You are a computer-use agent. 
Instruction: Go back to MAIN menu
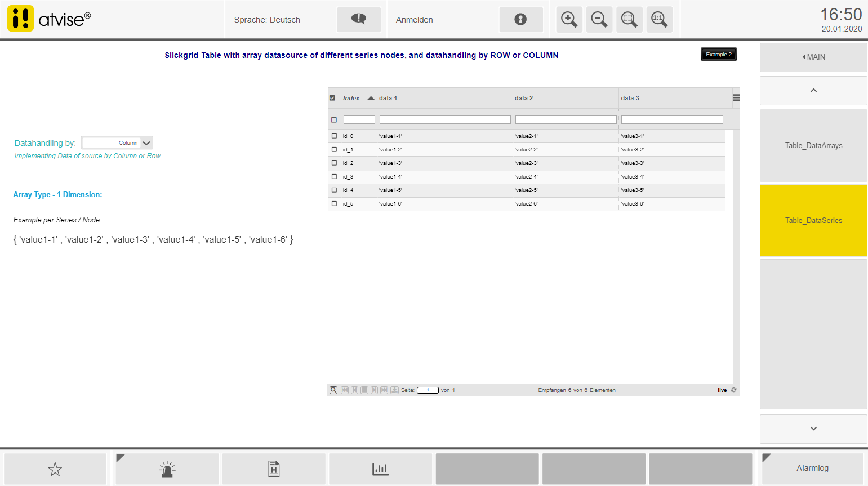[813, 57]
